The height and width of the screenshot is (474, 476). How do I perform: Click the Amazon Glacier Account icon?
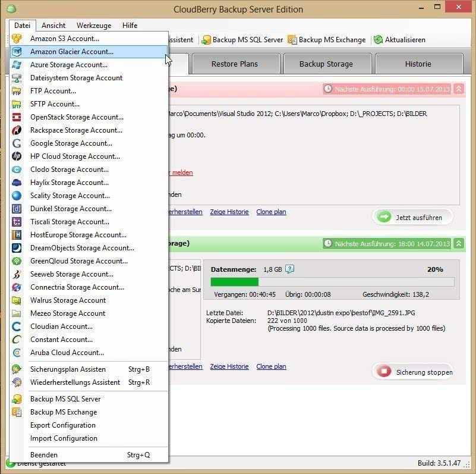(17, 52)
